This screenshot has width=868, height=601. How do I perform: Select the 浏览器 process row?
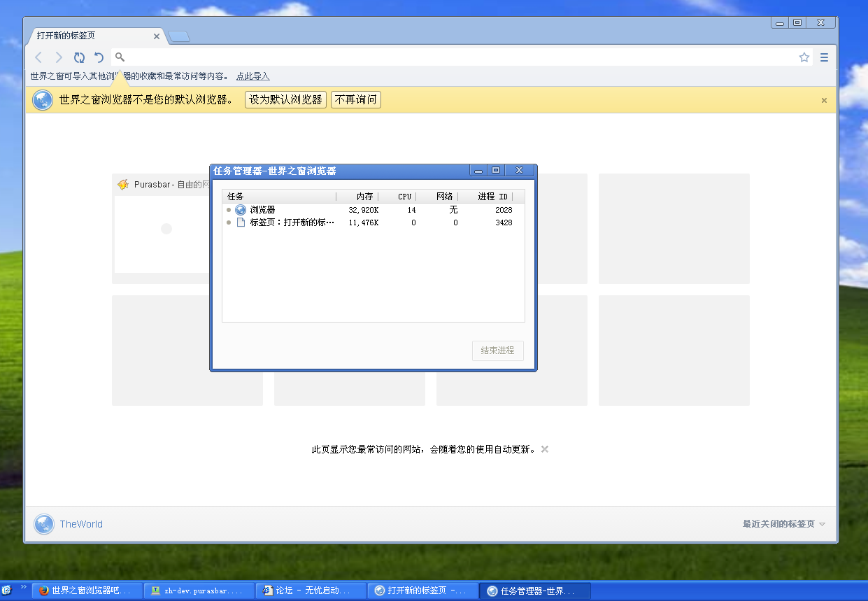(262, 210)
